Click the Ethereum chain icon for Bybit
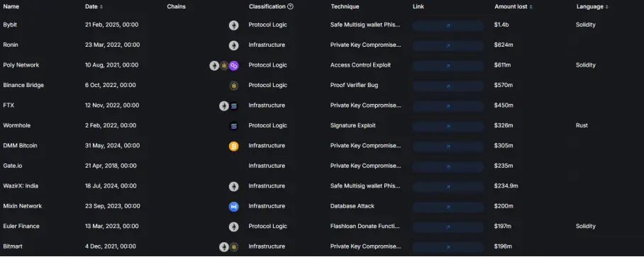This screenshot has height=257, width=644. point(233,25)
